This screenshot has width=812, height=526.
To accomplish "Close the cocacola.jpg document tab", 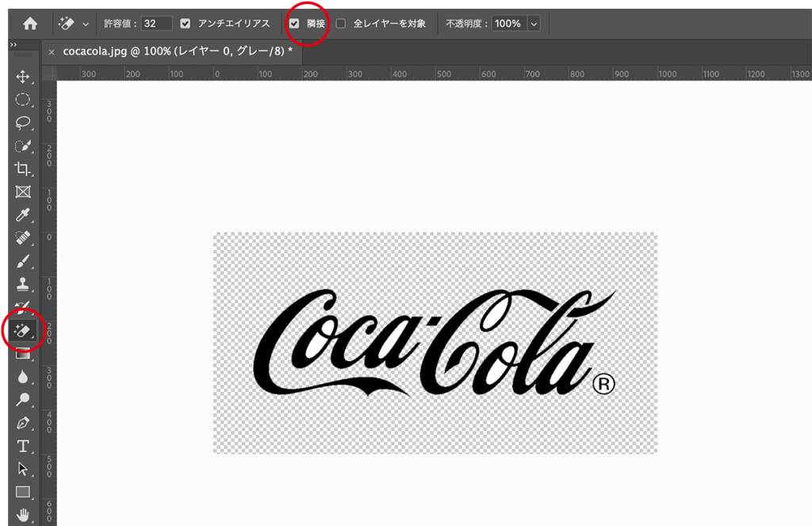I will [52, 52].
